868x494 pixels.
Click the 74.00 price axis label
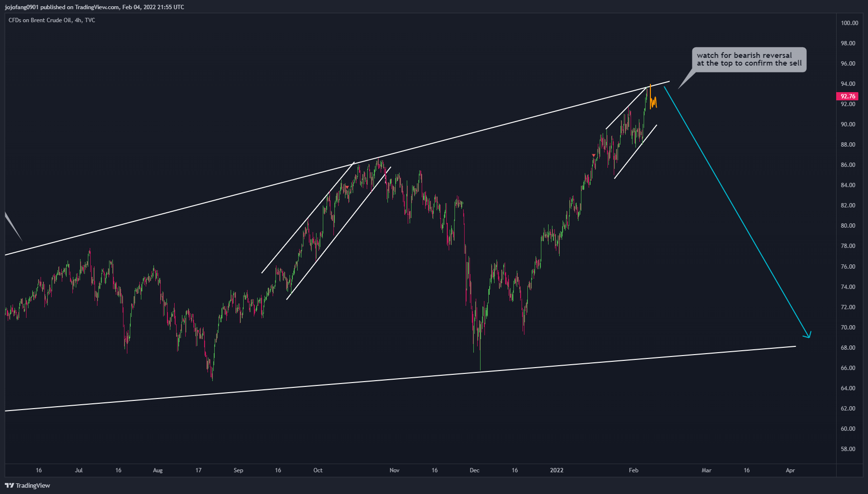[848, 287]
